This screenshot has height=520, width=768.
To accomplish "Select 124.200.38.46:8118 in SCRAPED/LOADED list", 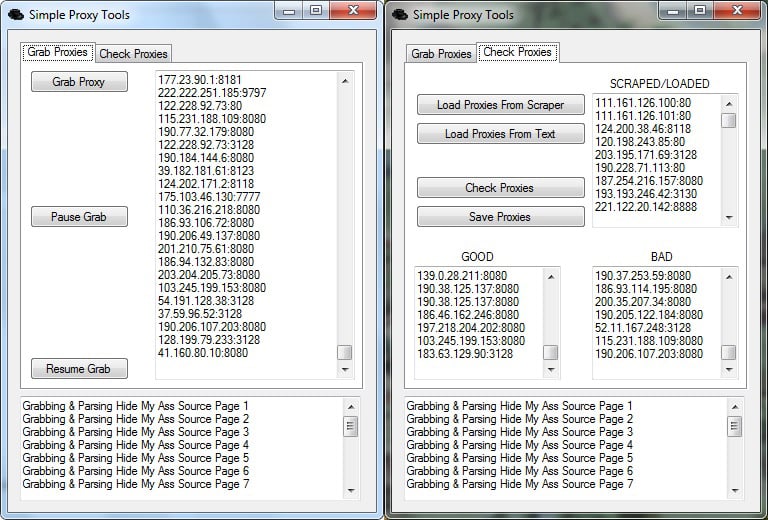I will coord(643,129).
